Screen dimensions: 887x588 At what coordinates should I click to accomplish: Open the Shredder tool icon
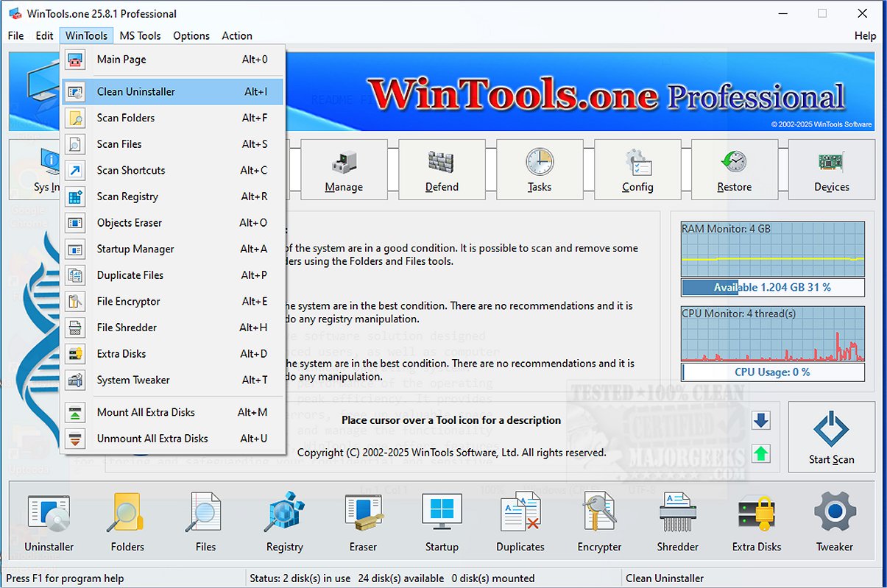[678, 522]
